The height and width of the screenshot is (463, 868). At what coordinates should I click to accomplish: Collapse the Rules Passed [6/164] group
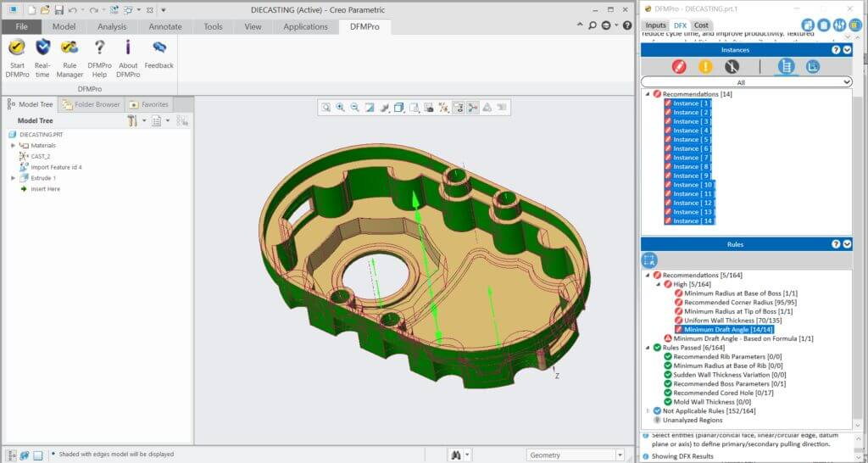[648, 347]
